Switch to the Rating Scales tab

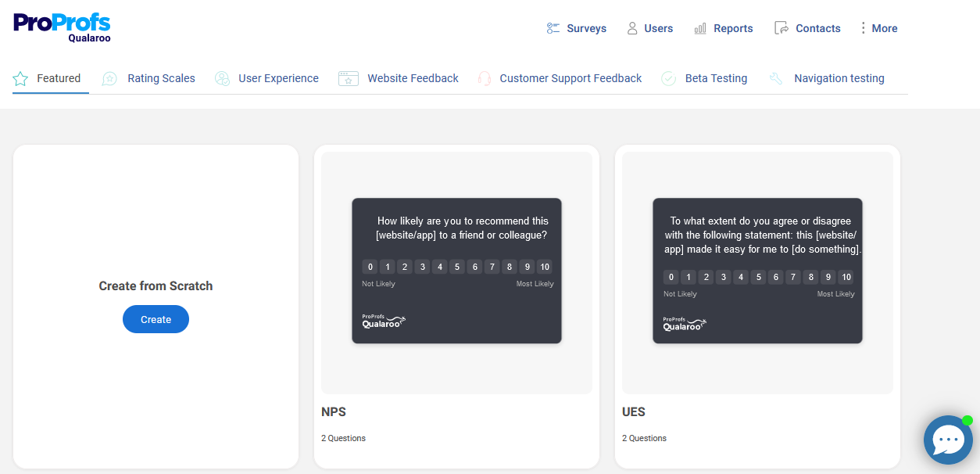pos(161,78)
